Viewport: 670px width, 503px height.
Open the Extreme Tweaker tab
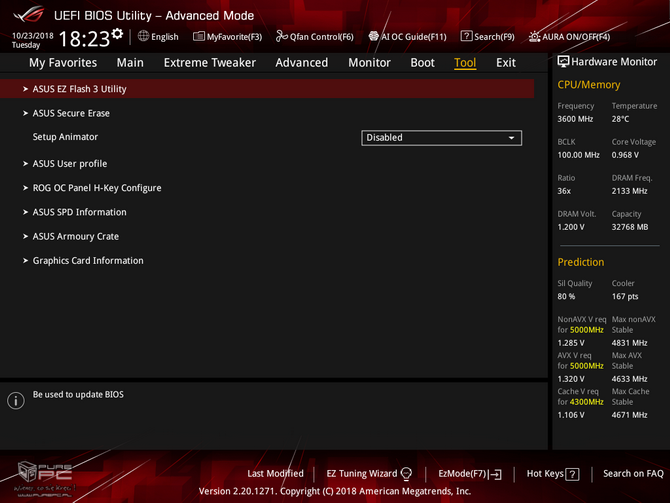(x=209, y=63)
